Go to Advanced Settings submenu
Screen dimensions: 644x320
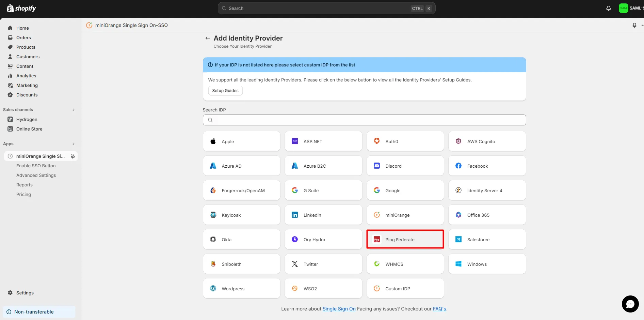[36, 175]
